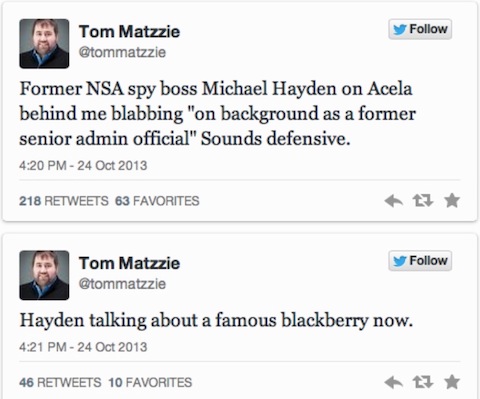480x399 pixels.
Task: Favorite the blackberry tweet with star icon
Action: coord(452,382)
